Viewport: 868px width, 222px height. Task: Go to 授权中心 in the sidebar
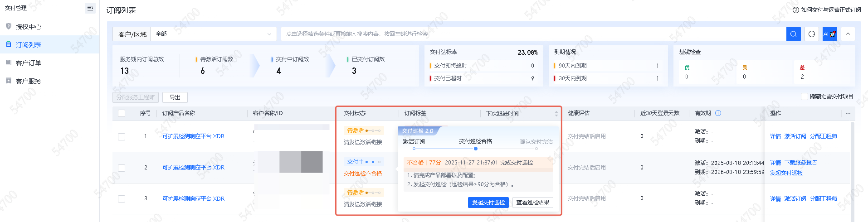[x=28, y=27]
